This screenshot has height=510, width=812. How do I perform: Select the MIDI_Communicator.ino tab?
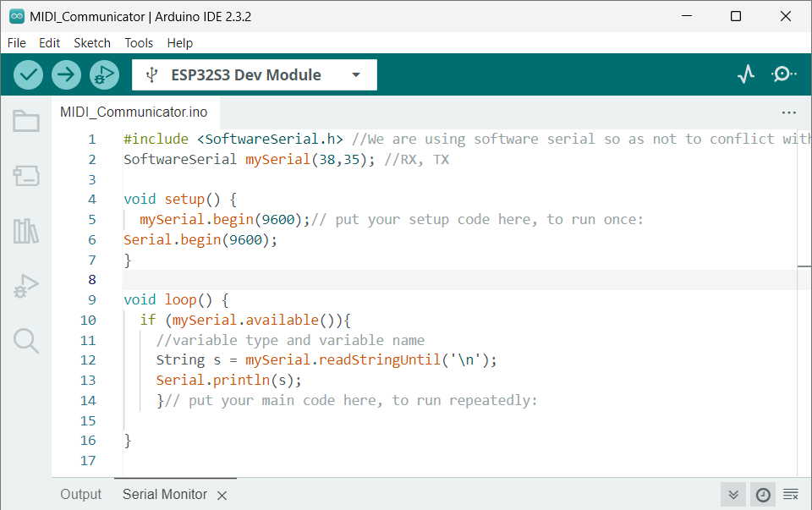coord(134,112)
